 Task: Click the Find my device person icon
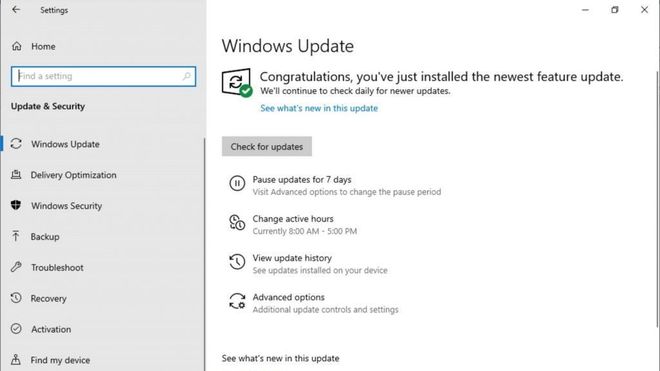pos(16,359)
